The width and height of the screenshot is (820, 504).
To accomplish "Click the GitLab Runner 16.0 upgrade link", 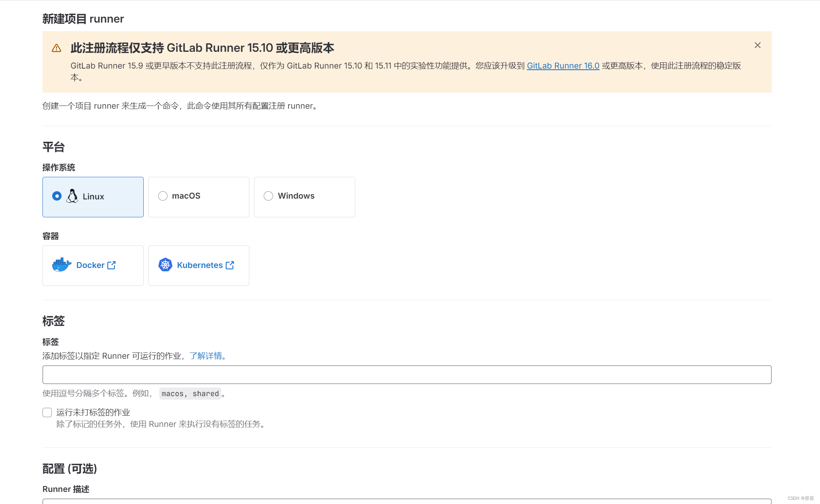I will [x=563, y=65].
